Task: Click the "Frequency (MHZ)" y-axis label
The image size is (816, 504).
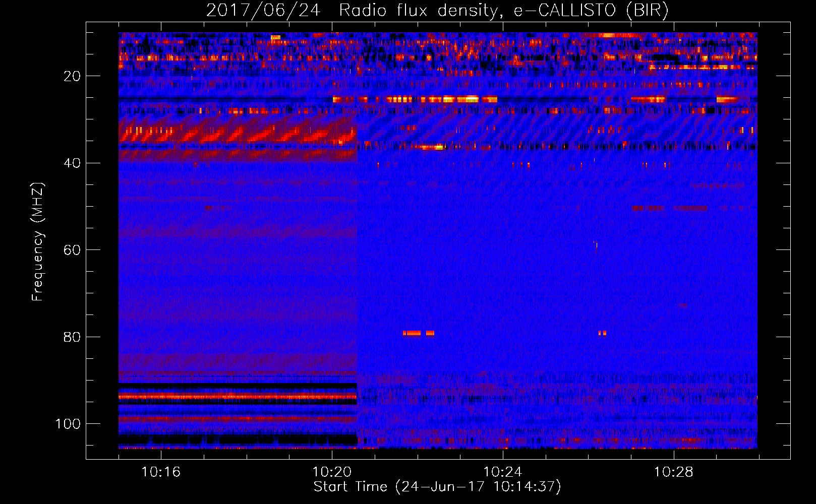Action: [38, 242]
